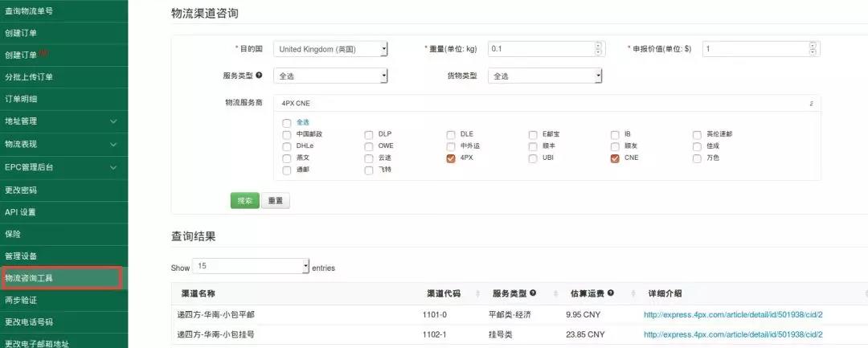
Task: Open the 货物类型 dropdown
Action: 544,76
